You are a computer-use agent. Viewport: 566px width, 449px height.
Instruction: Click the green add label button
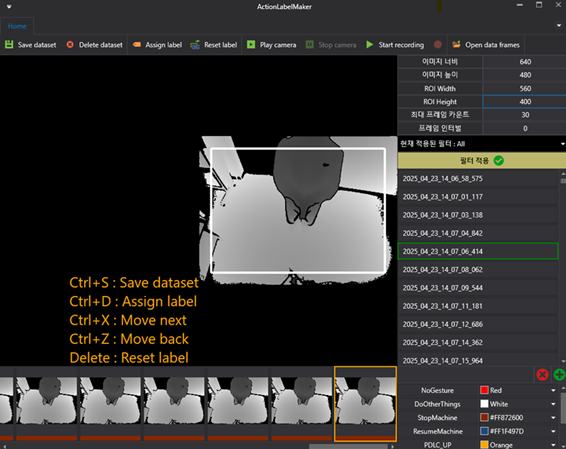click(560, 375)
